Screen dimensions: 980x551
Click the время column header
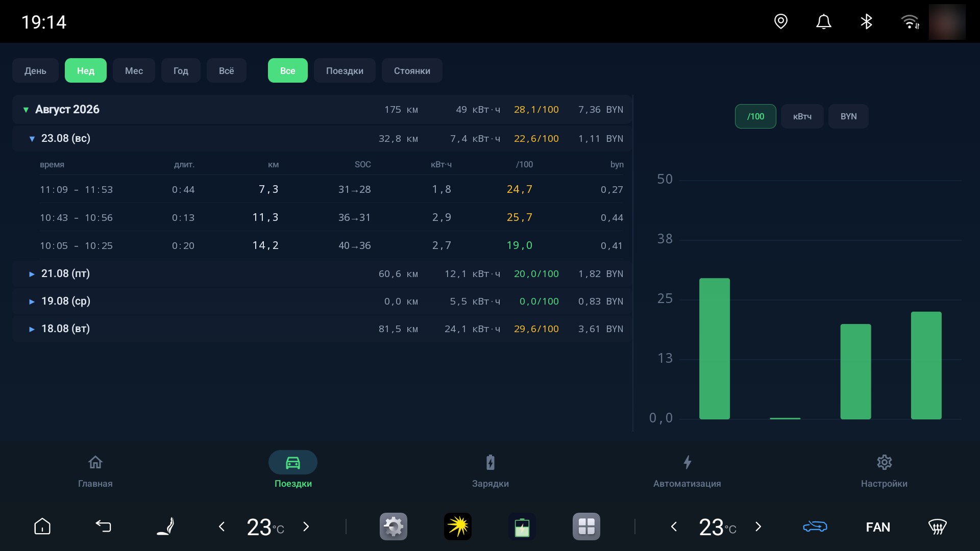pos(52,164)
